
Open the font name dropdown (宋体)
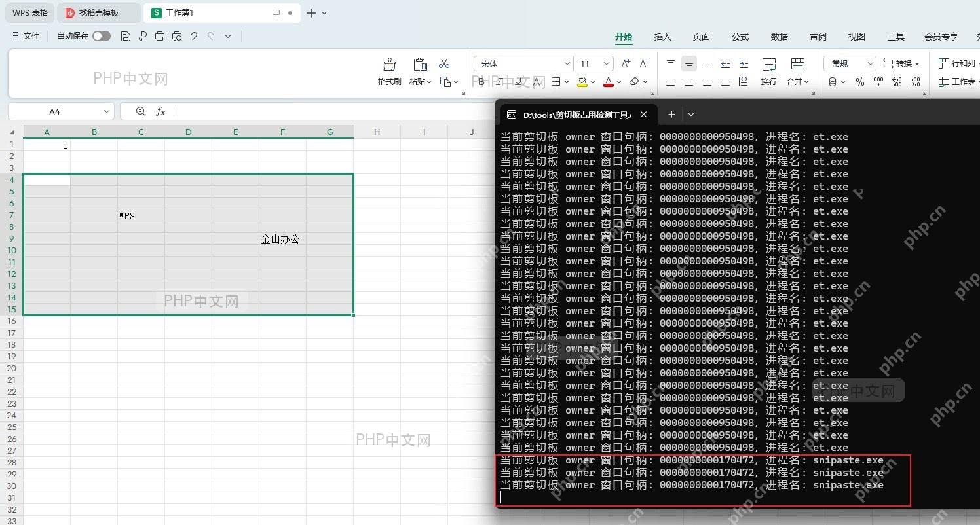pos(567,63)
